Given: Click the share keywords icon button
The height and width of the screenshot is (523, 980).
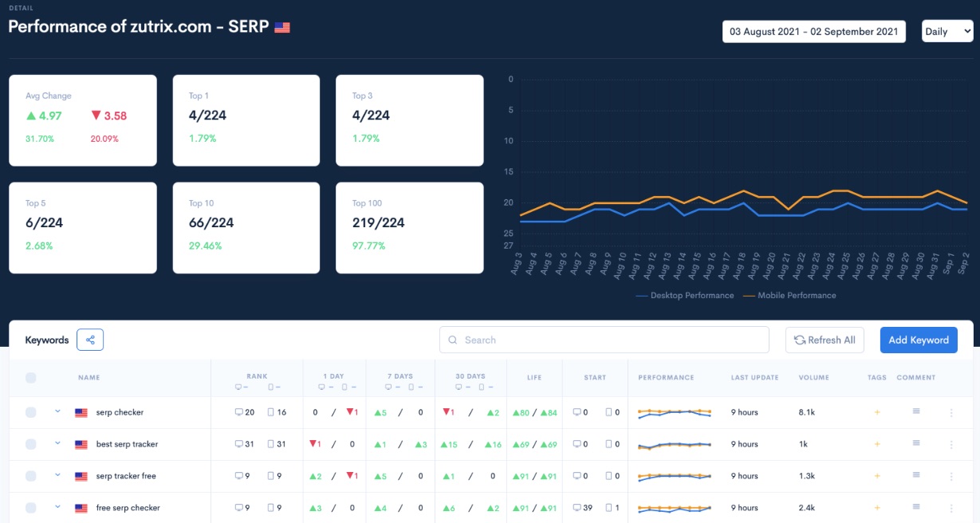Looking at the screenshot, I should [x=90, y=340].
